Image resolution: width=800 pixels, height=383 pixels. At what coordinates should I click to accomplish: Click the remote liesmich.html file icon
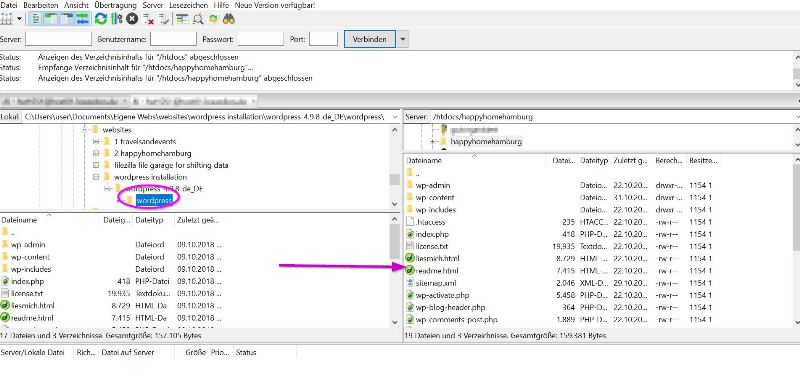410,259
